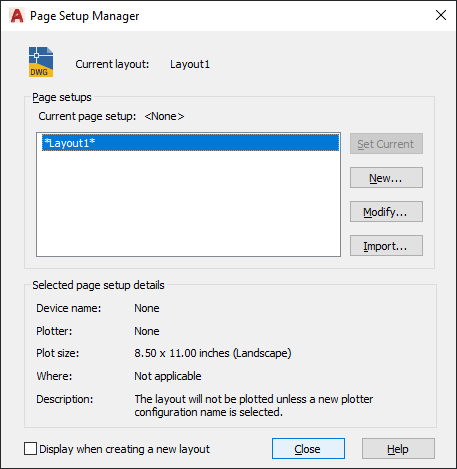The width and height of the screenshot is (457, 469).
Task: Select the *Layout1* page setup entry
Action: click(190, 143)
